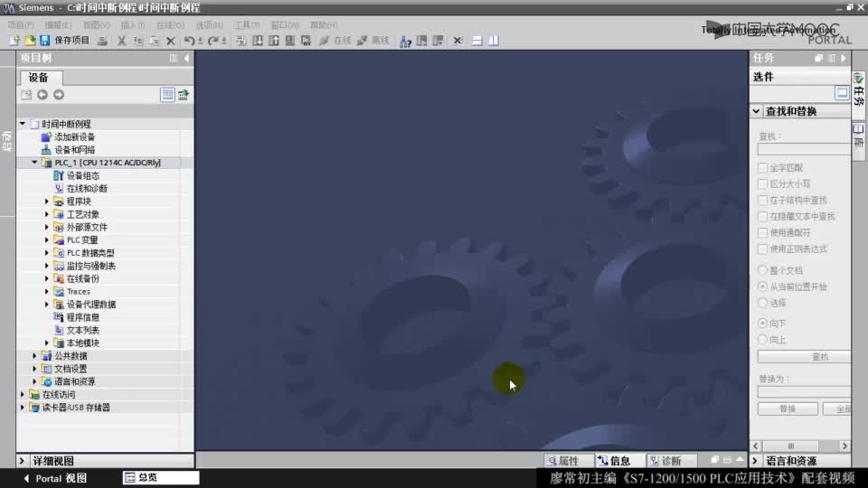Collapse the 查找和替换 section
The height and width of the screenshot is (488, 868).
click(x=756, y=111)
